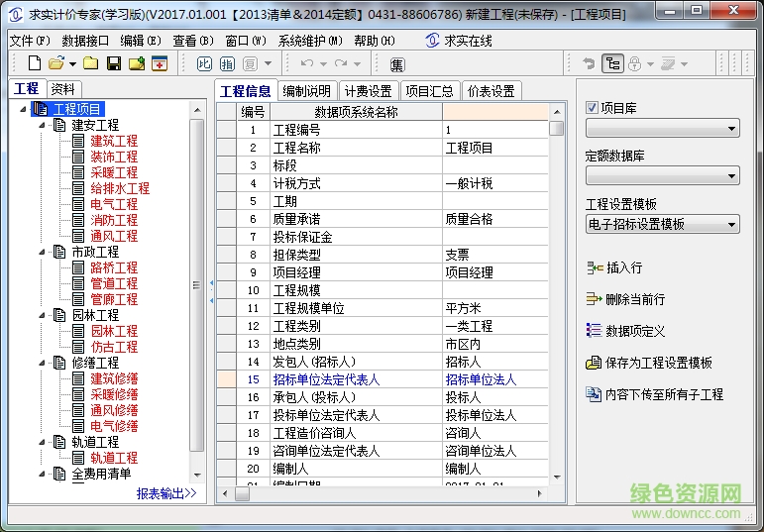The height and width of the screenshot is (532, 764).
Task: Click the 插入行 insert row icon
Action: 594,267
